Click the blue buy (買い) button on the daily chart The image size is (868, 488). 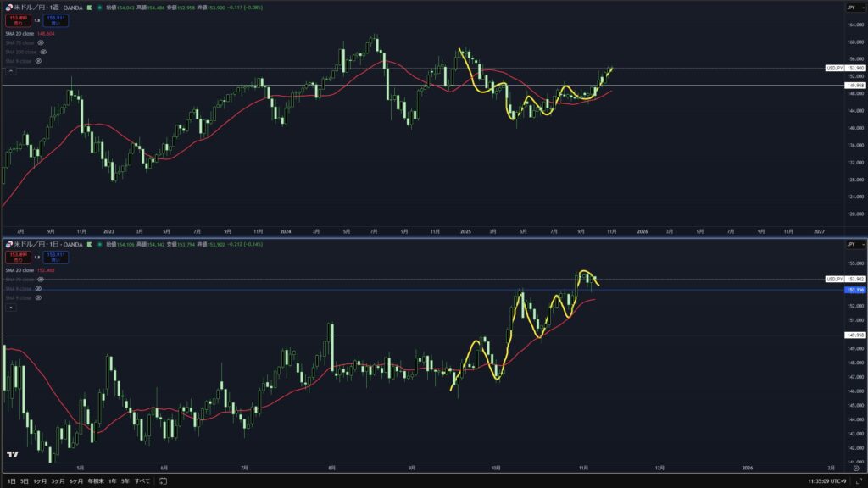coord(56,257)
